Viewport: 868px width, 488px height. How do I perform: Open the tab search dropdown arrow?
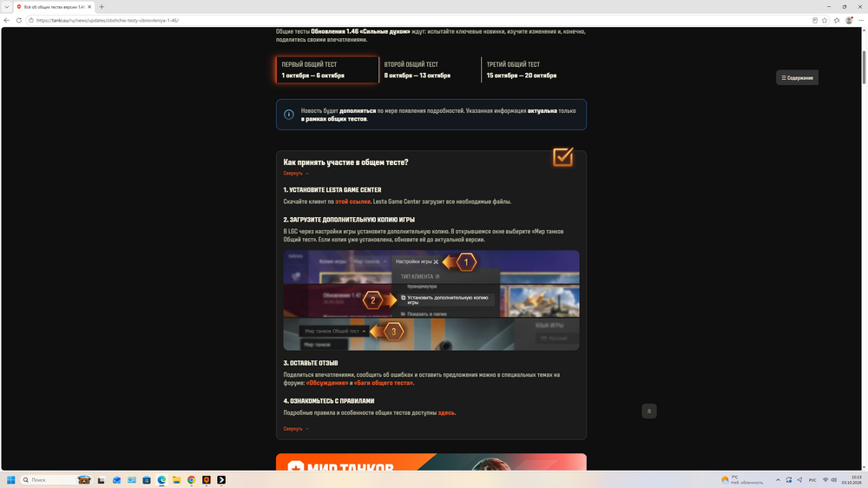pos(6,7)
